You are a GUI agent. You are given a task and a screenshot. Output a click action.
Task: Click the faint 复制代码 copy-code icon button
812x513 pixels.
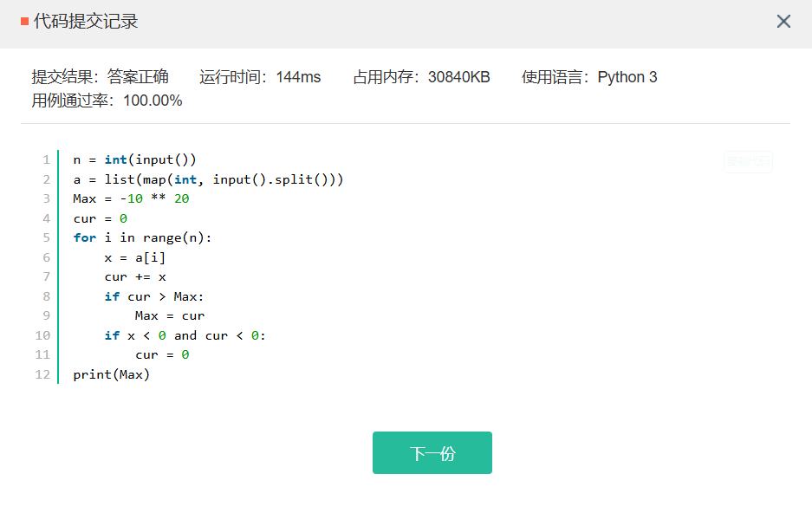coord(747,161)
